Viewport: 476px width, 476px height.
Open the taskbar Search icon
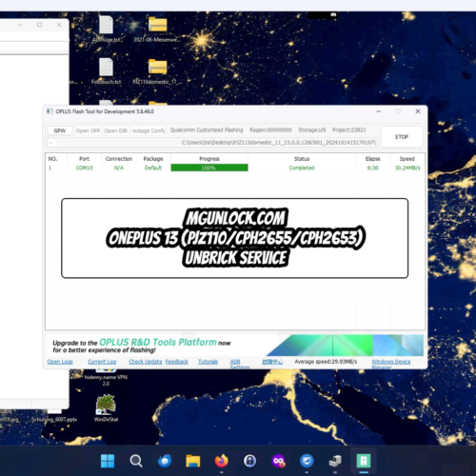pos(136,461)
